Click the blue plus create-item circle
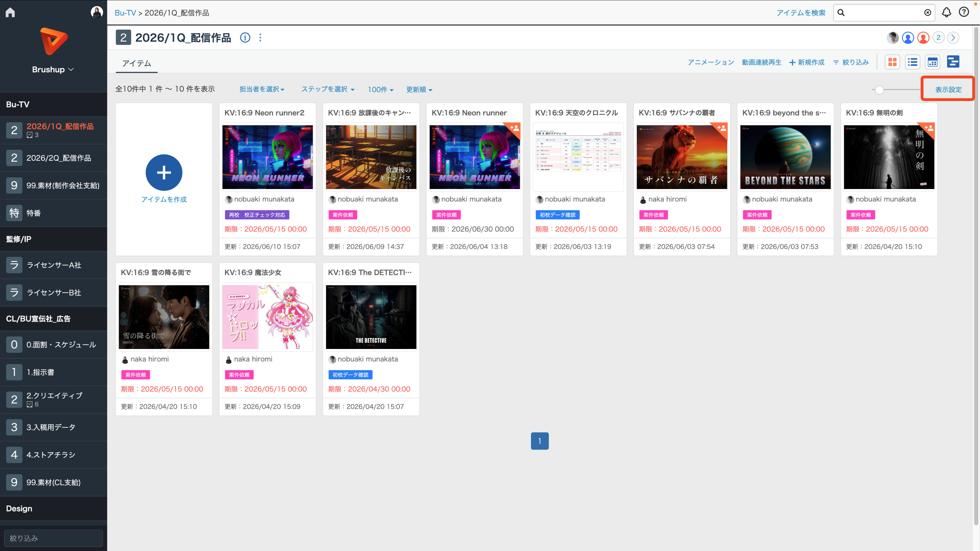The height and width of the screenshot is (551, 980). click(x=164, y=173)
